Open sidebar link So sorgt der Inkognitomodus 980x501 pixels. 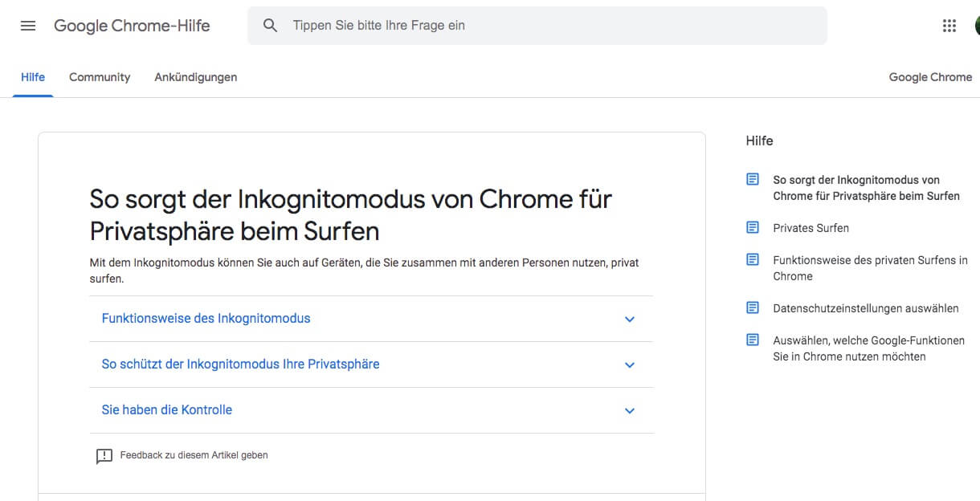pos(866,188)
